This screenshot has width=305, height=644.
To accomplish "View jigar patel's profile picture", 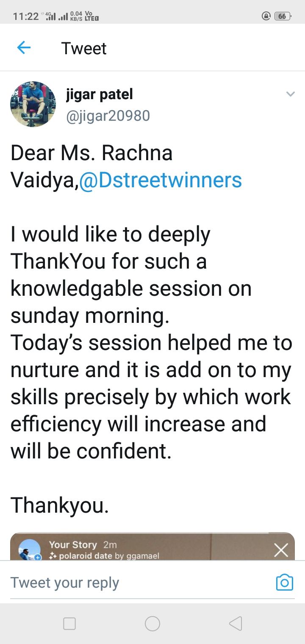I will click(x=33, y=104).
